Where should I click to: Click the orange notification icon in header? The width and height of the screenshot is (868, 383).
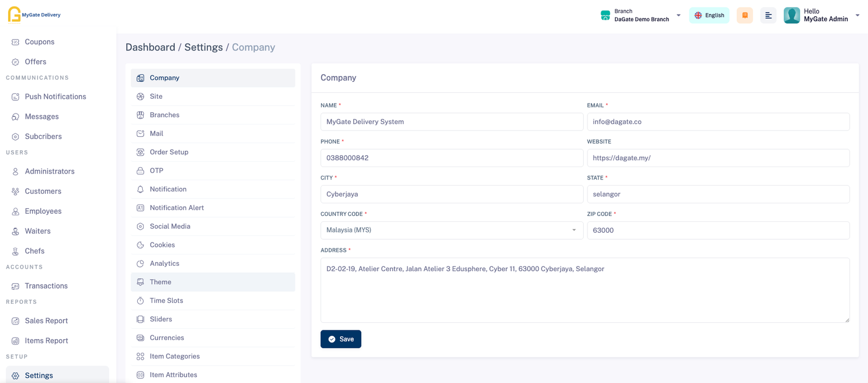(x=744, y=15)
